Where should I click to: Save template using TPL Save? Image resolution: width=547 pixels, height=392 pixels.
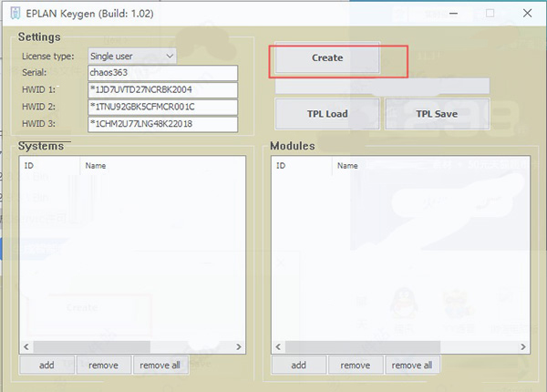pyautogui.click(x=437, y=114)
